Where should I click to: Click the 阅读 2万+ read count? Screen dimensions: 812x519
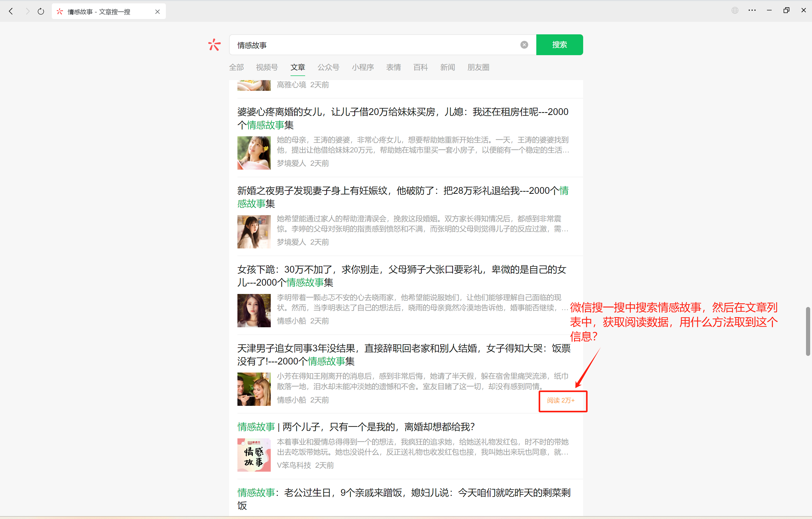pyautogui.click(x=561, y=400)
